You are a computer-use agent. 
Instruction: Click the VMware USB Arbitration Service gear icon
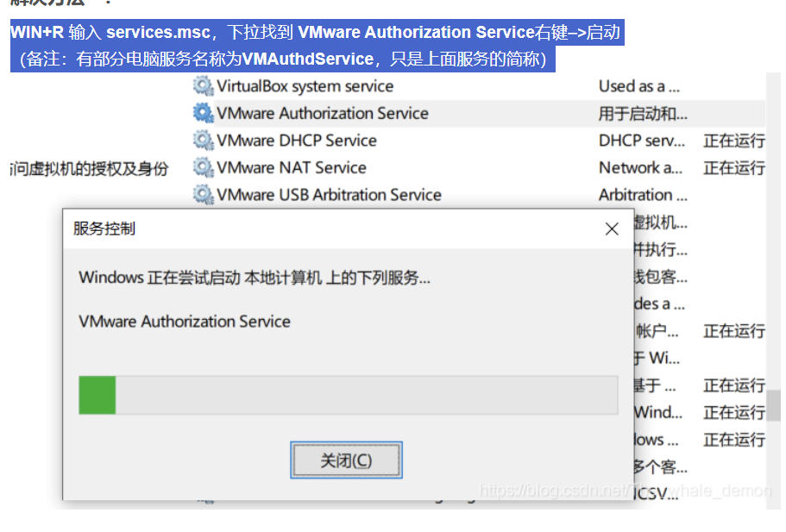pyautogui.click(x=203, y=194)
